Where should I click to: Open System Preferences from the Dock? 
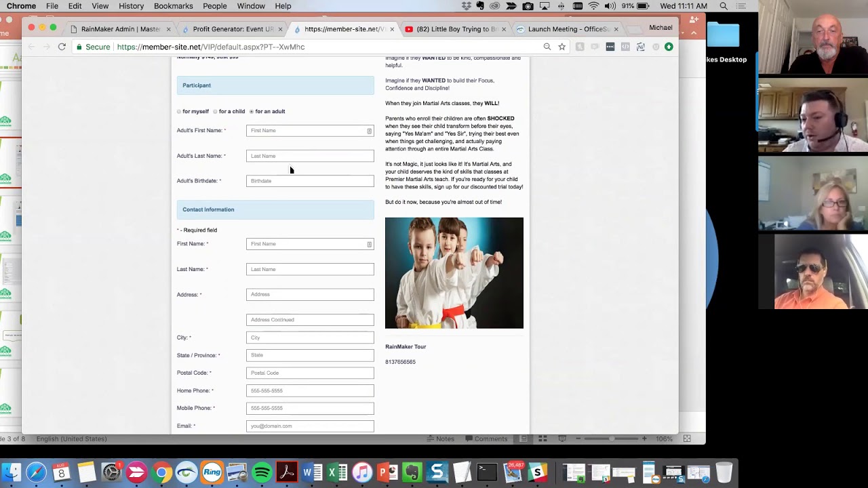[x=111, y=472]
